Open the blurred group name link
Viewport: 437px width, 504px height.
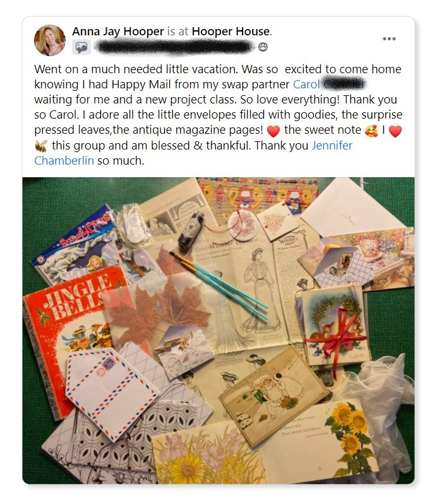[174, 47]
